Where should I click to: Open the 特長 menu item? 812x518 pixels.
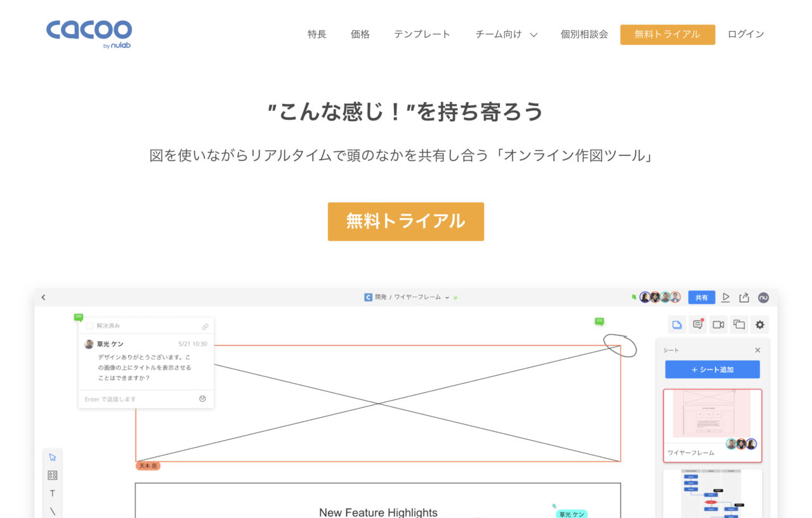click(x=317, y=34)
